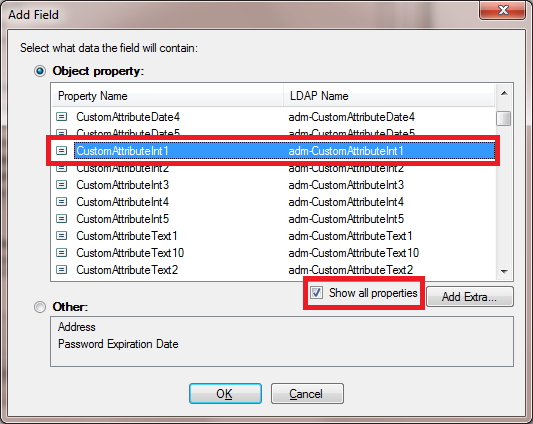
Task: Click the list scroll down arrow
Action: tap(504, 271)
